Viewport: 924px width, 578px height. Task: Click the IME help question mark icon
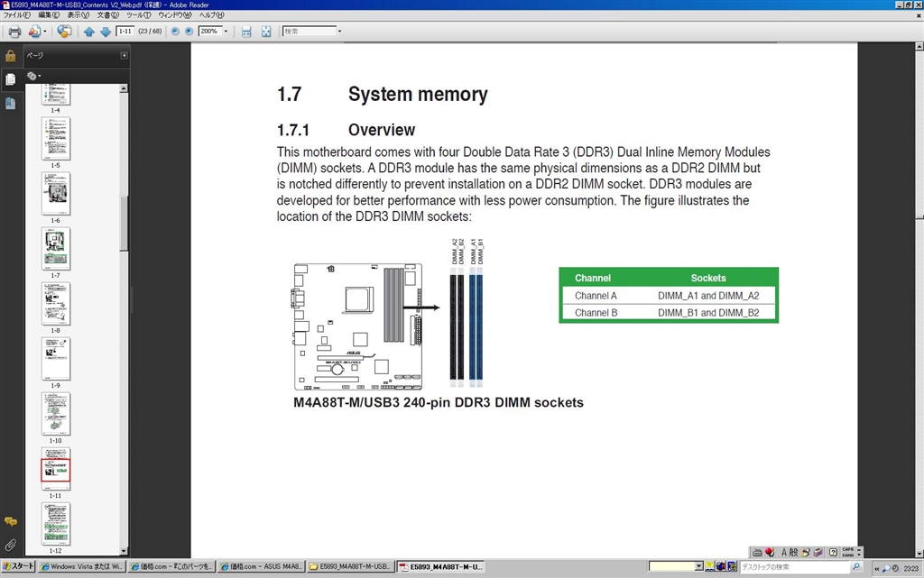point(833,552)
